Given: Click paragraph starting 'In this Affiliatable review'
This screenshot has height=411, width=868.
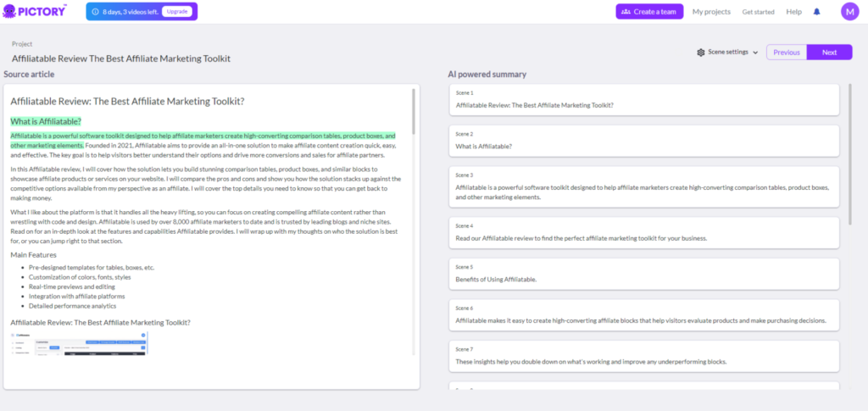Looking at the screenshot, I should click(205, 184).
